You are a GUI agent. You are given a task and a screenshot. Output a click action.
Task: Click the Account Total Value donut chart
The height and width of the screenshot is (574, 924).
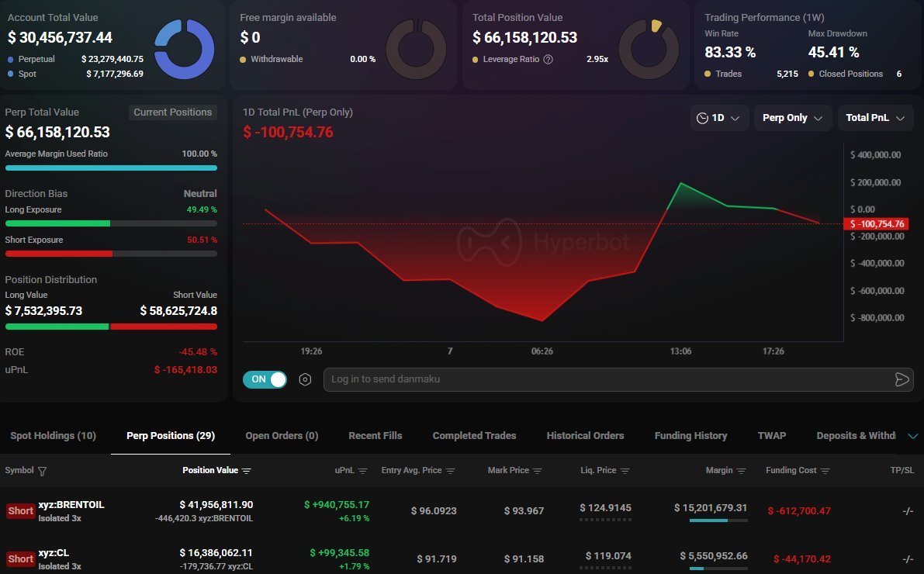point(184,49)
